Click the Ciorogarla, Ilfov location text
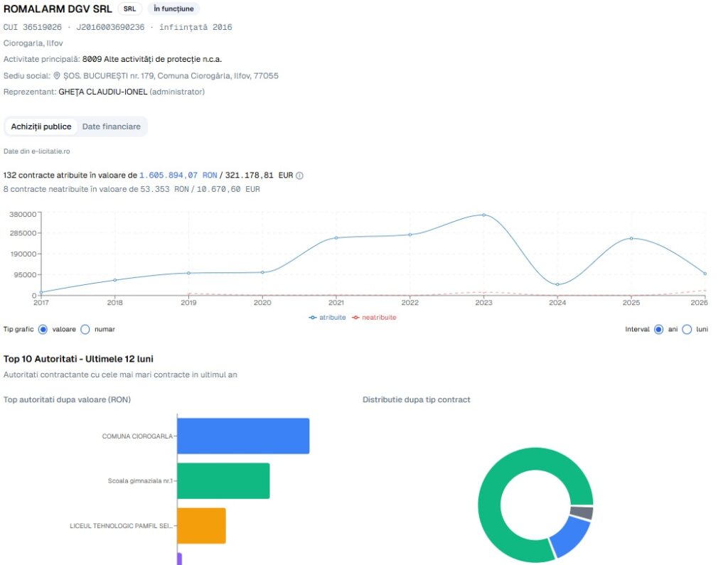The width and height of the screenshot is (728, 565). pyautogui.click(x=33, y=43)
